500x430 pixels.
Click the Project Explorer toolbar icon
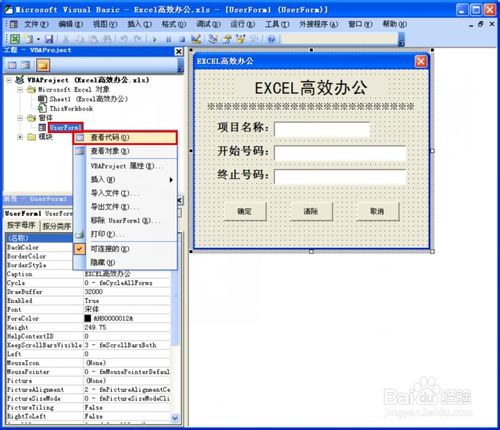point(213,39)
